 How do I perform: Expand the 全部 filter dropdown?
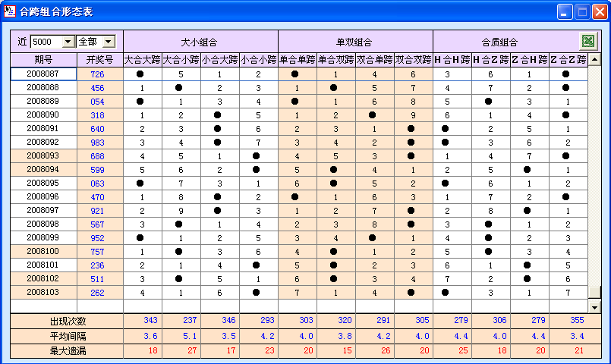coord(108,41)
